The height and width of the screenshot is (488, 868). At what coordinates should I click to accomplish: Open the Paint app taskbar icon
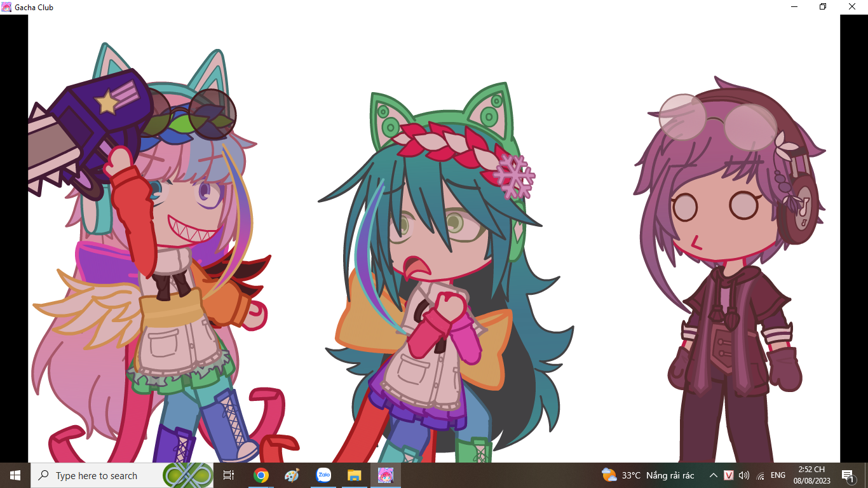(292, 475)
